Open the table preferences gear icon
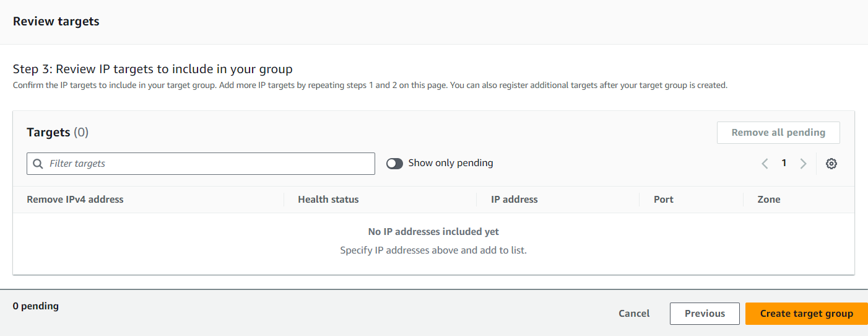 (x=831, y=164)
